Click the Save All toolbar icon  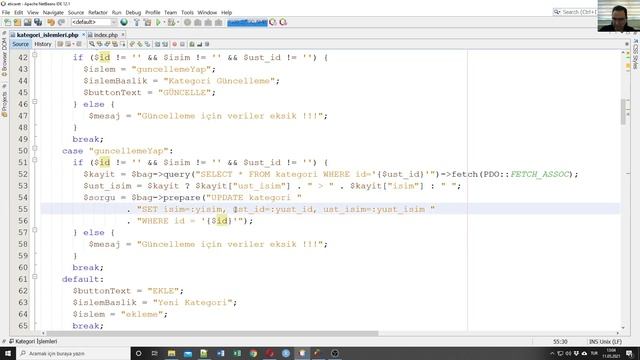click(x=38, y=22)
